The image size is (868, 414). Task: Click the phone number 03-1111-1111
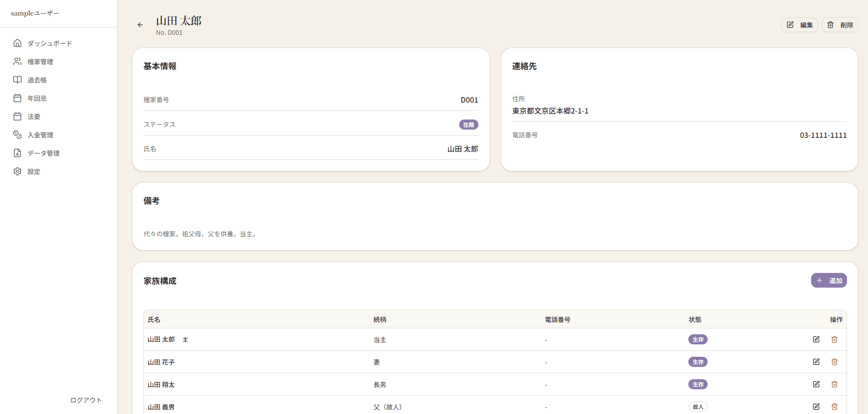click(x=823, y=135)
